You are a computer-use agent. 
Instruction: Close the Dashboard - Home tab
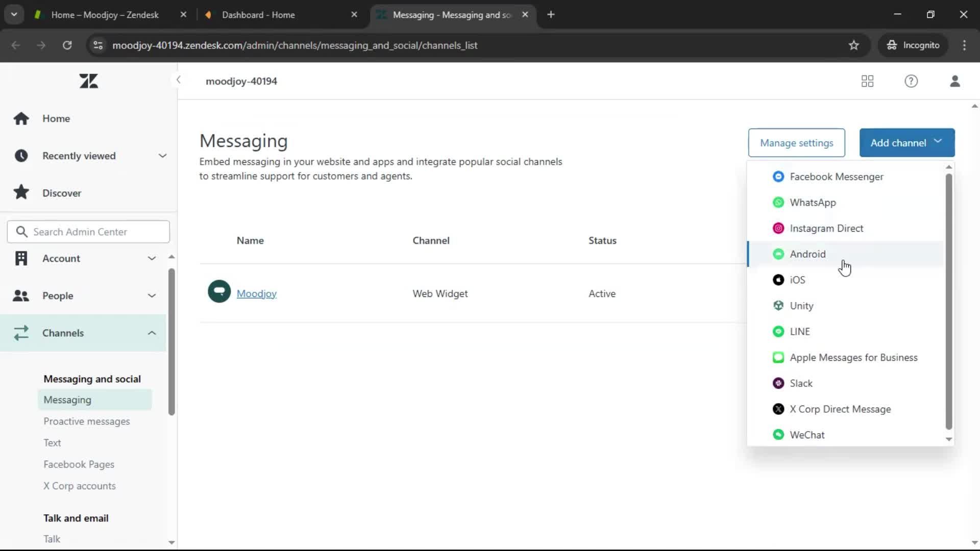(354, 15)
